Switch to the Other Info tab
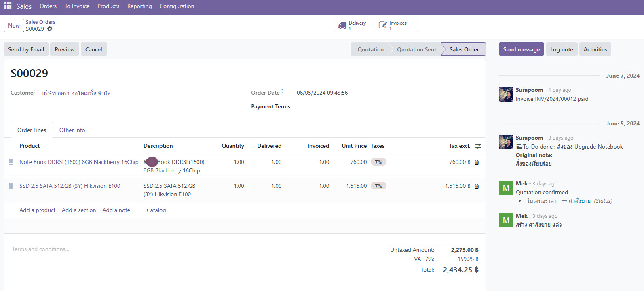This screenshot has width=644, height=291. [72, 130]
